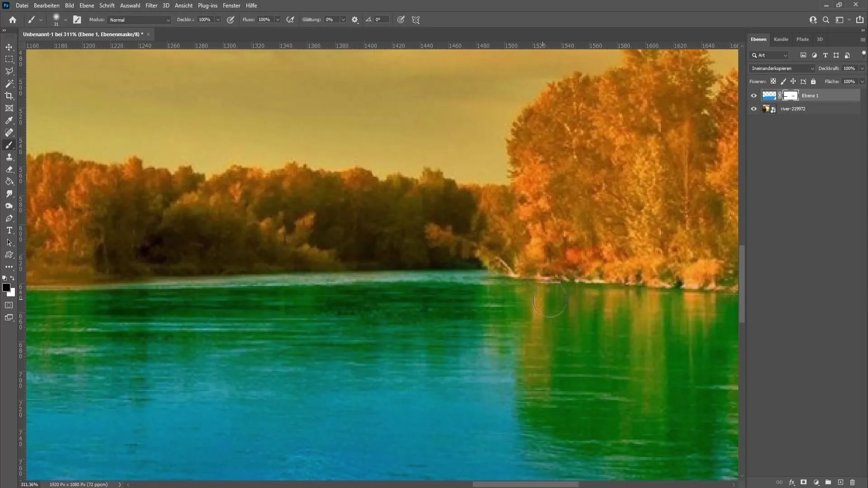The width and height of the screenshot is (868, 488).
Task: Toggle airbrush-style build-up
Action: click(x=291, y=19)
